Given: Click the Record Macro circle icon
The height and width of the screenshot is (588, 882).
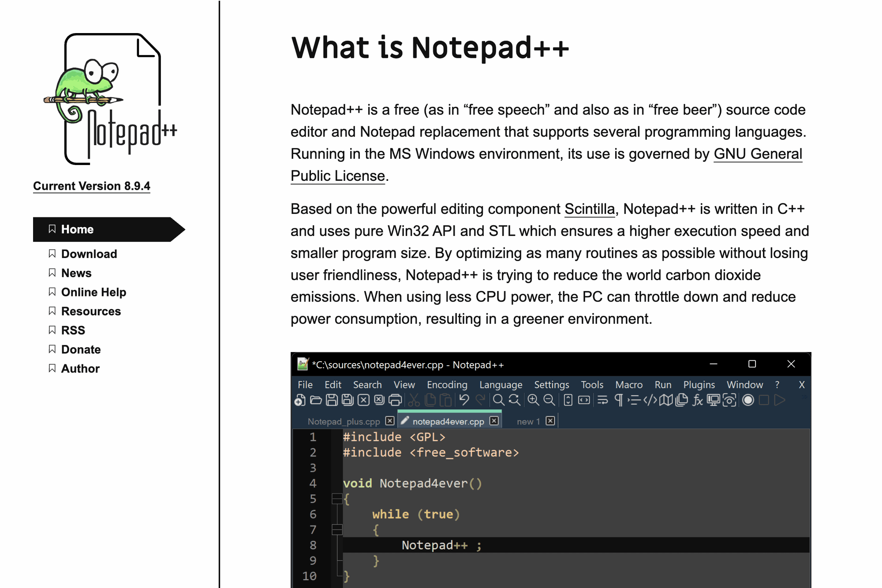Looking at the screenshot, I should [748, 400].
